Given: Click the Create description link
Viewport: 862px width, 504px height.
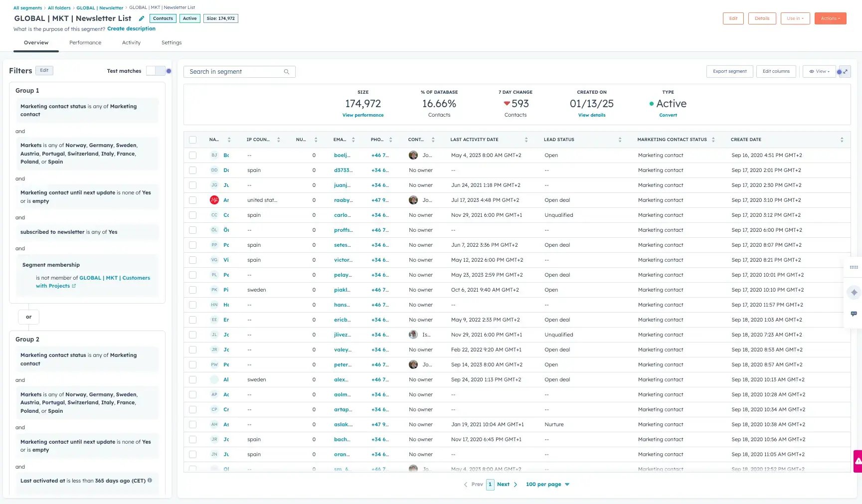Looking at the screenshot, I should (131, 29).
